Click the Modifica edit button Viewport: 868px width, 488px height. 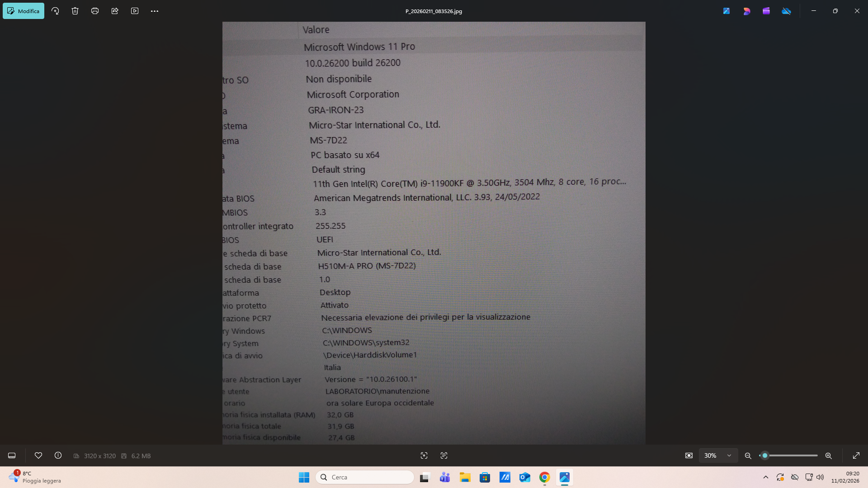pos(24,11)
